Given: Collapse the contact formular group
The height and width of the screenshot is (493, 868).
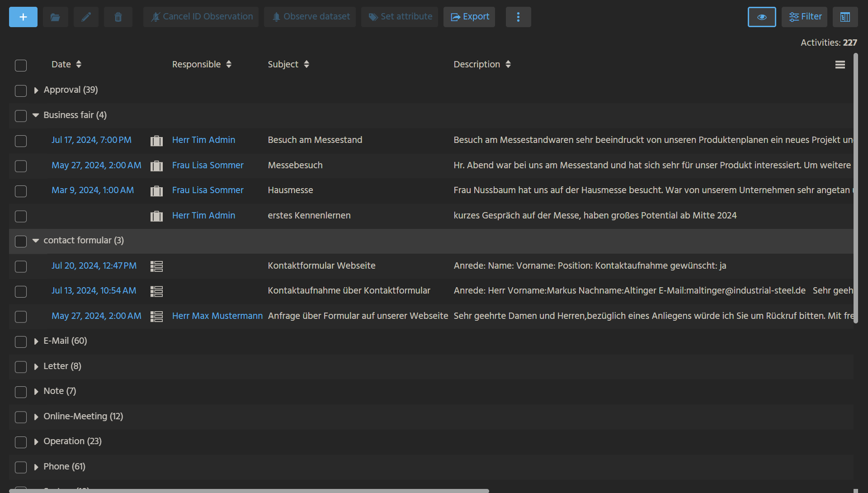Looking at the screenshot, I should [36, 241].
